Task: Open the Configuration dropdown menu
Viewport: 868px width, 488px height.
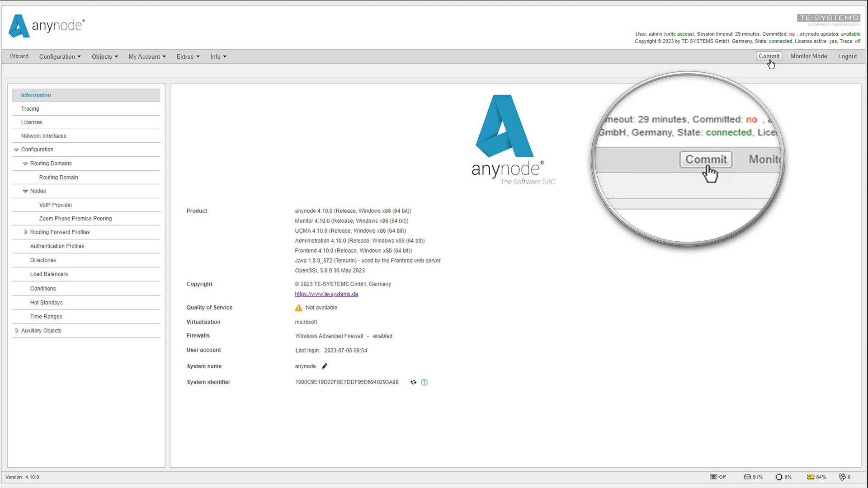Action: click(60, 56)
